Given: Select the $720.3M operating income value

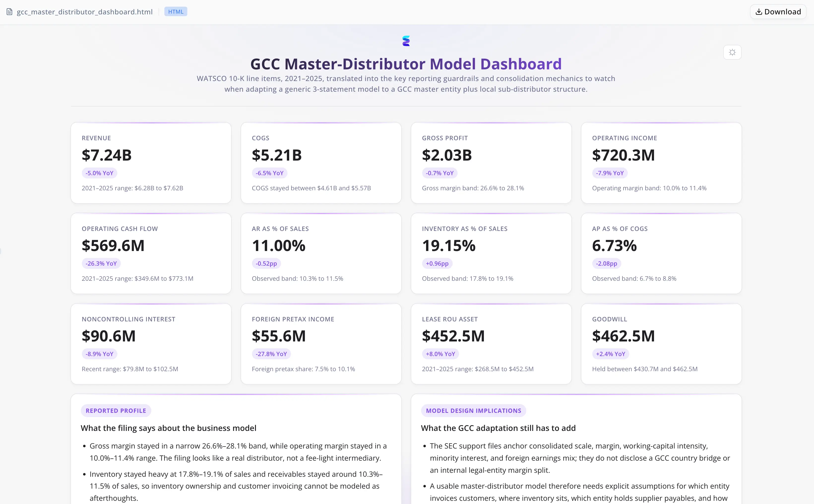Looking at the screenshot, I should tap(624, 155).
